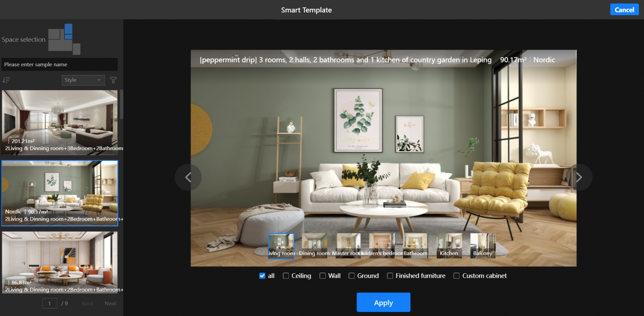Go to previous image with left arrow
Viewport: 644px width, 316px height.
point(188,177)
